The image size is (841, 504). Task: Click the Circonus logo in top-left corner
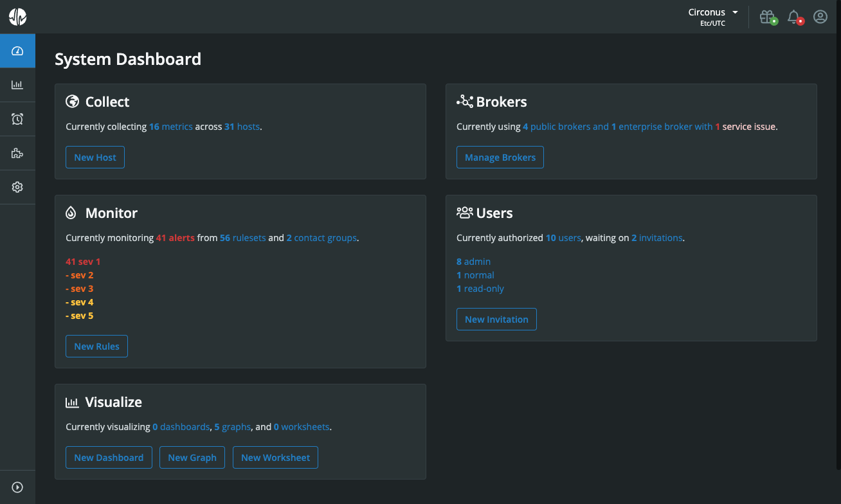pyautogui.click(x=17, y=17)
